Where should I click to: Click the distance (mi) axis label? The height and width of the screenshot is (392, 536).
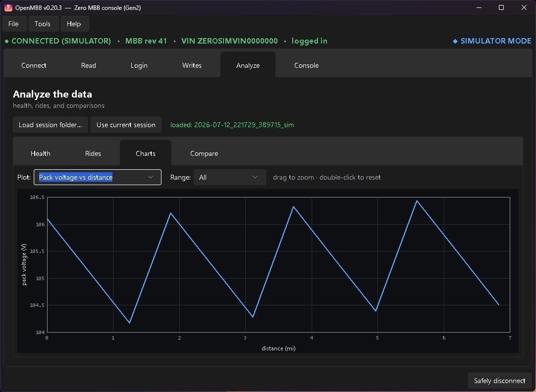(278, 348)
